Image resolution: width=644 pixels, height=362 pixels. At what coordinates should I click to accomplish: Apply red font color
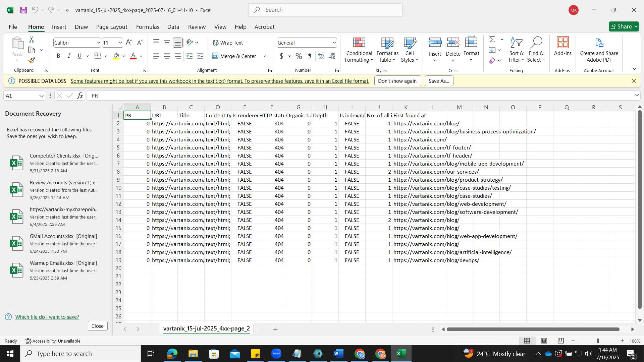pyautogui.click(x=133, y=56)
